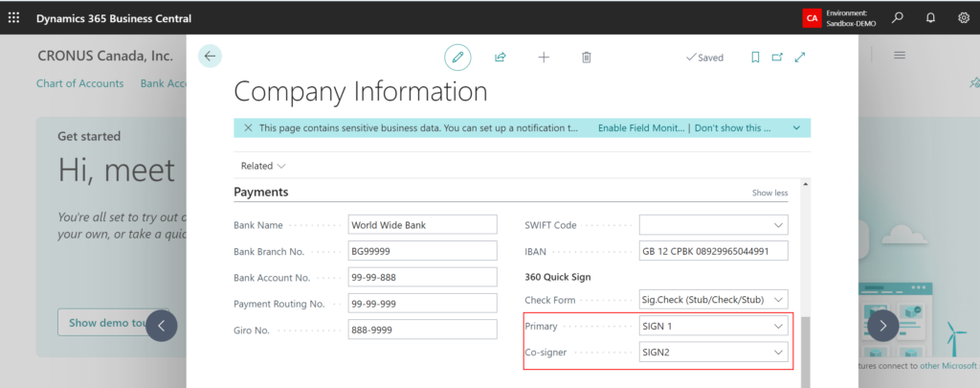Open the app launcher waffle menu

13,17
